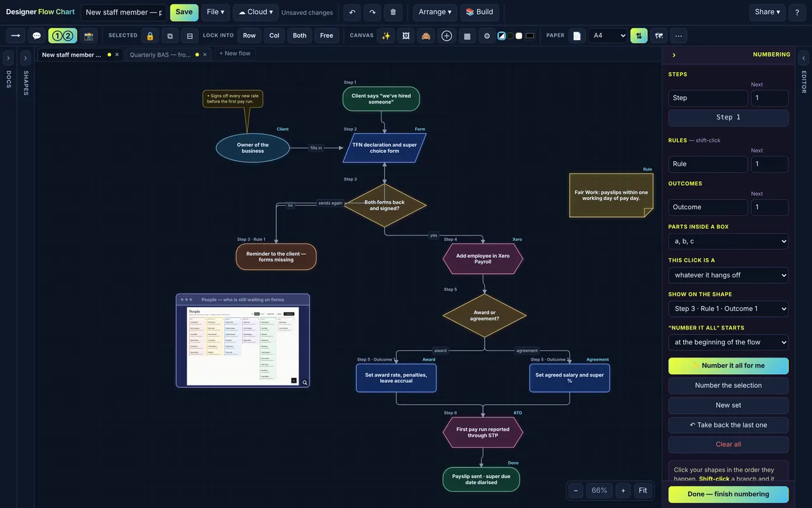
Task: Zoom out with the minus button
Action: coord(575,490)
